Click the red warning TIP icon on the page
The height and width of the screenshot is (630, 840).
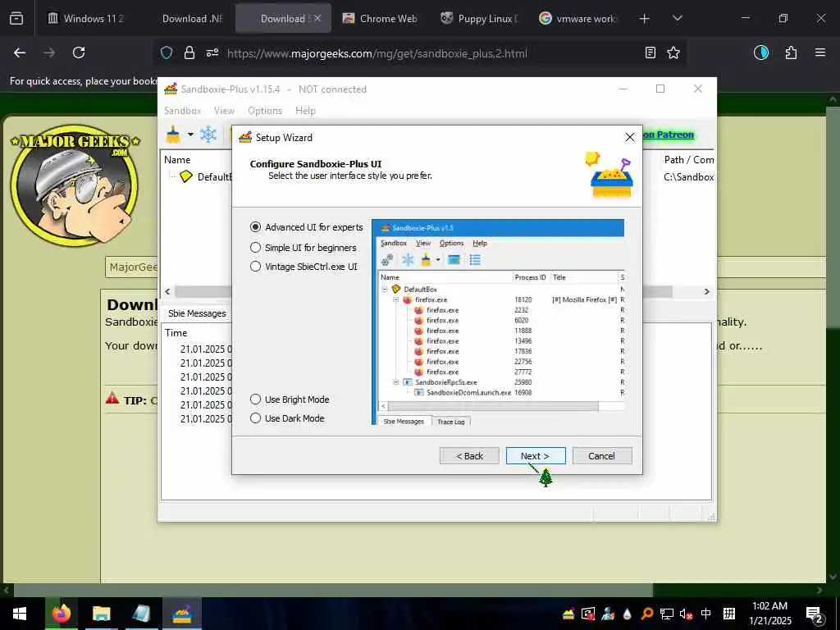pyautogui.click(x=112, y=398)
